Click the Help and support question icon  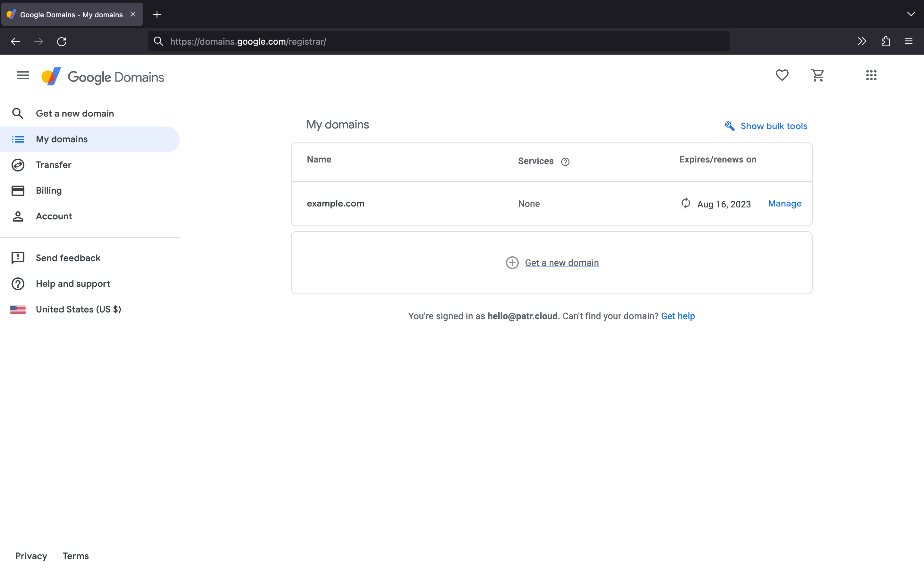tap(18, 284)
